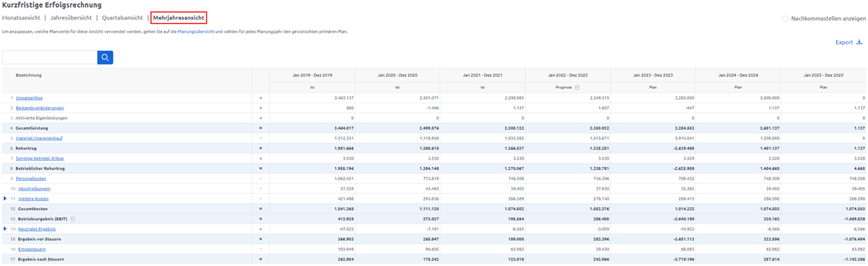
Task: Open the Bestandsveränderungen link
Action: [40, 108]
